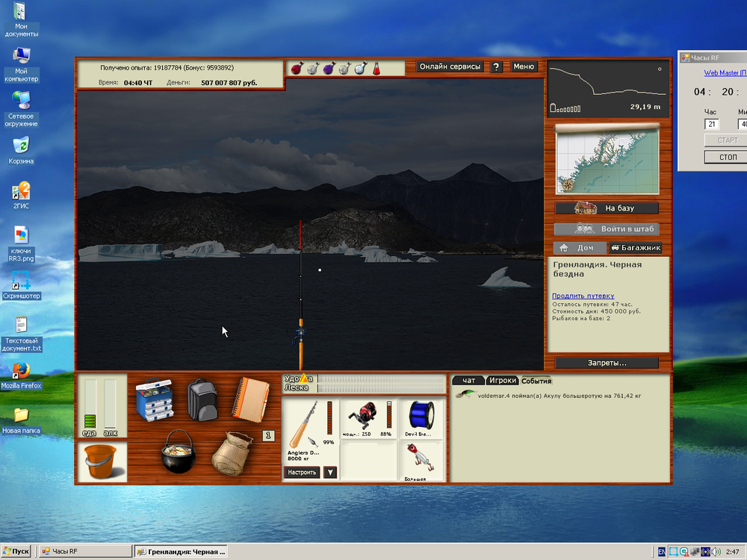747x560 pixels.
Task: Click the Продлить путевку link
Action: pyautogui.click(x=583, y=296)
